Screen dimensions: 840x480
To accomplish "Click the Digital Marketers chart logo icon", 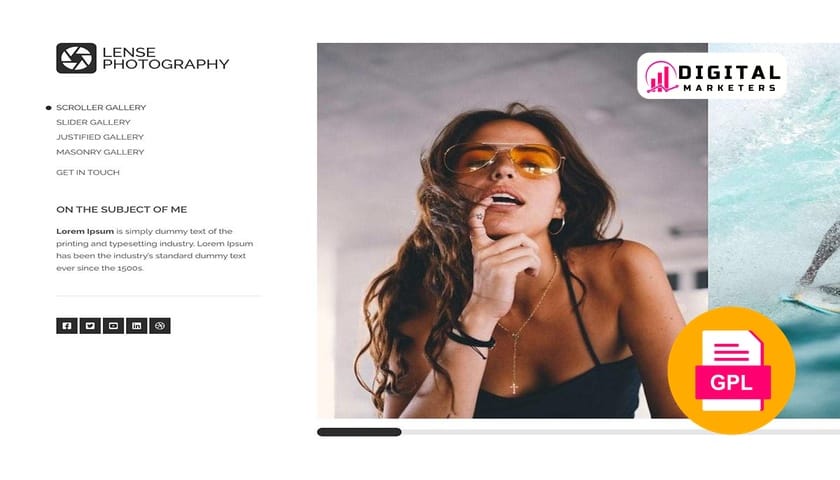I will (660, 76).
